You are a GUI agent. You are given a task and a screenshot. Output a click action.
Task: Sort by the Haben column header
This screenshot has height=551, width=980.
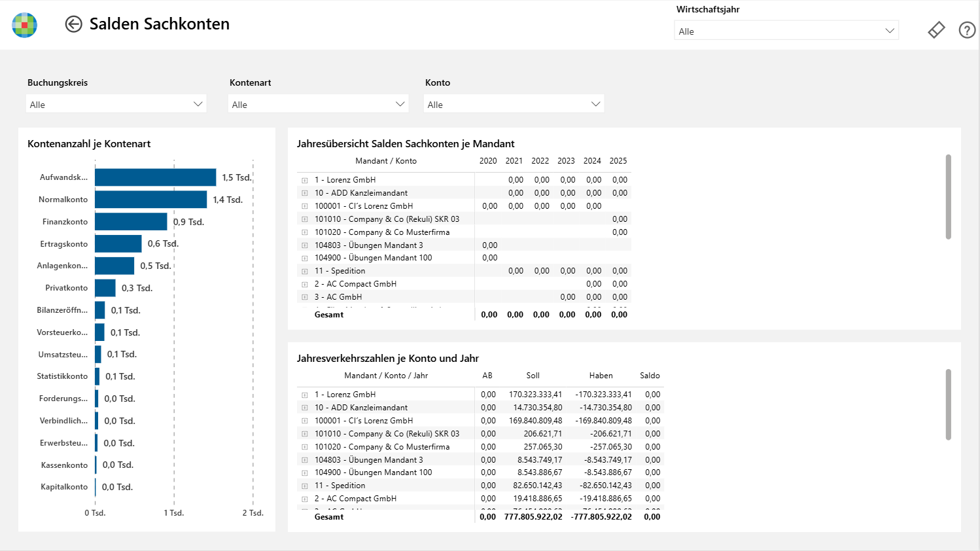click(x=601, y=376)
